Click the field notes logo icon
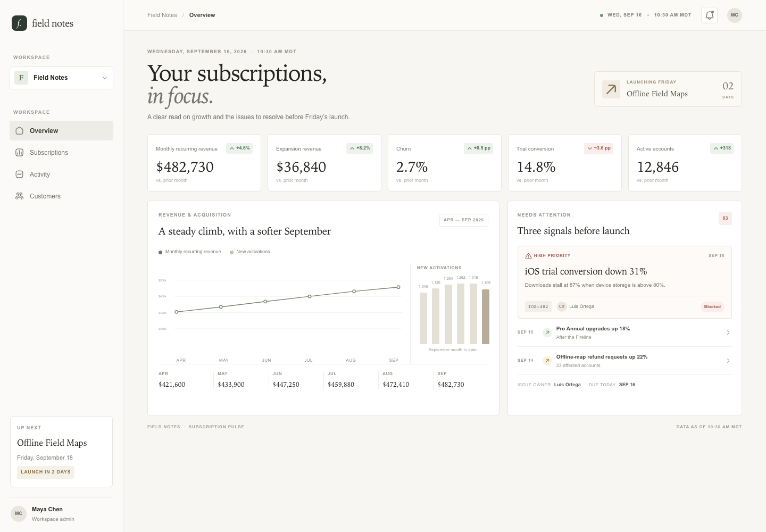The height and width of the screenshot is (532, 766). [19, 23]
